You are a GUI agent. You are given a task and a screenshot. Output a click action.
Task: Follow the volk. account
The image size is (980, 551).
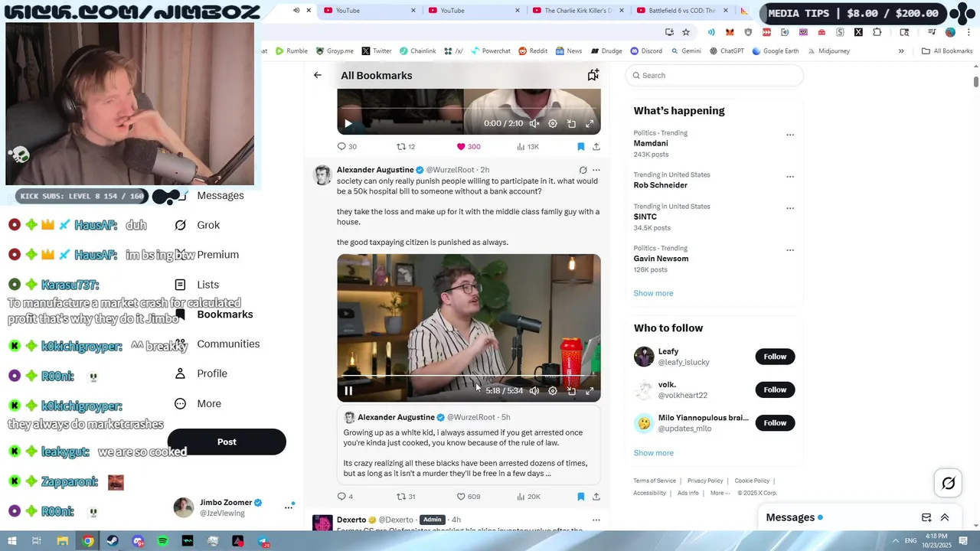coord(775,390)
